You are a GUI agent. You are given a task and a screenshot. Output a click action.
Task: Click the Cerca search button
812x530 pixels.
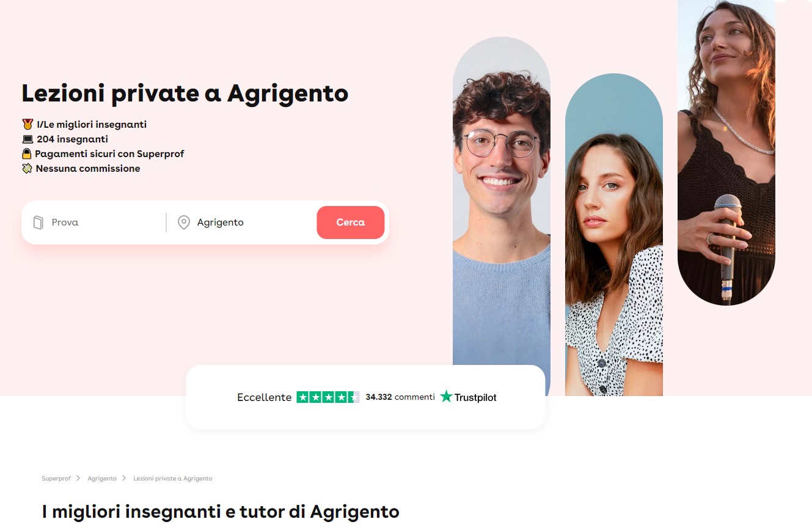tap(351, 223)
